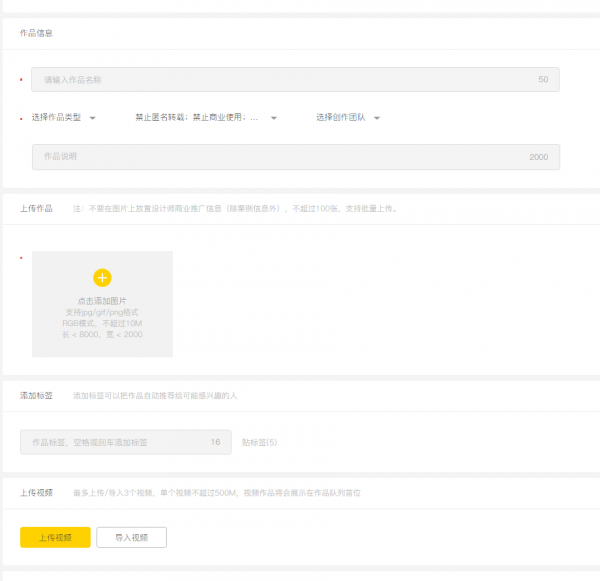Open the 选择创作团队 team selector
This screenshot has height=581, width=600.
pyautogui.click(x=340, y=118)
